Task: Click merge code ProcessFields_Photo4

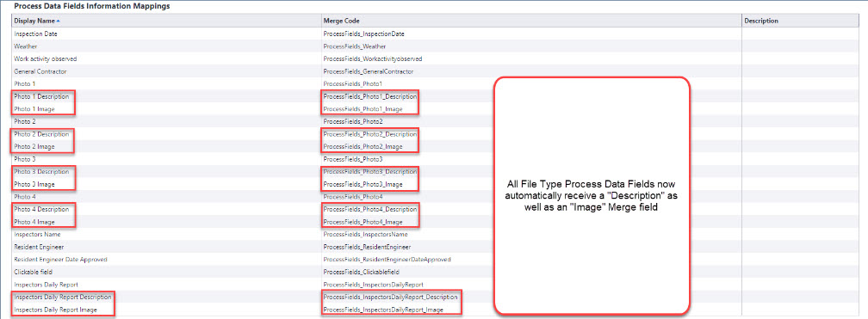Action: point(353,197)
